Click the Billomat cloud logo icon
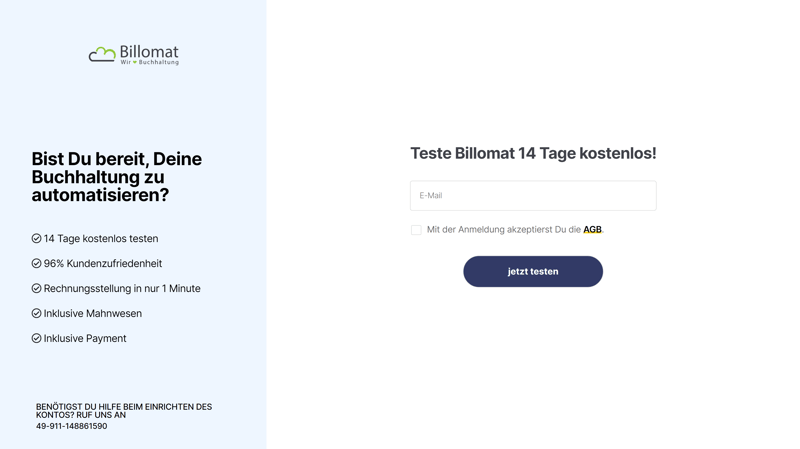The height and width of the screenshot is (449, 800). tap(102, 55)
